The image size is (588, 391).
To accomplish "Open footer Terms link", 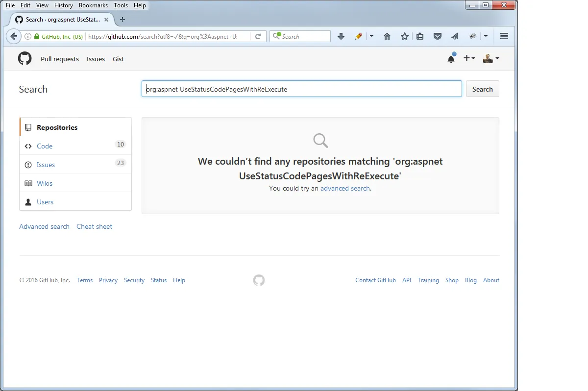I will 84,280.
